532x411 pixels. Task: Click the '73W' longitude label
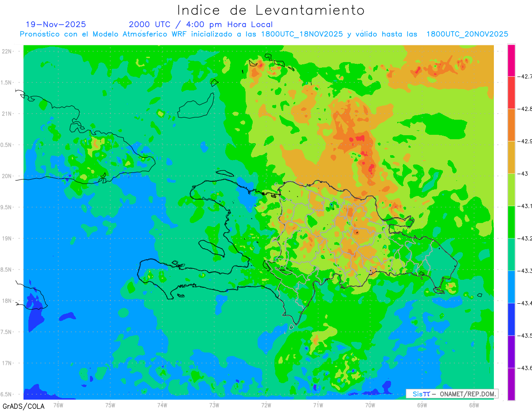coord(214,405)
